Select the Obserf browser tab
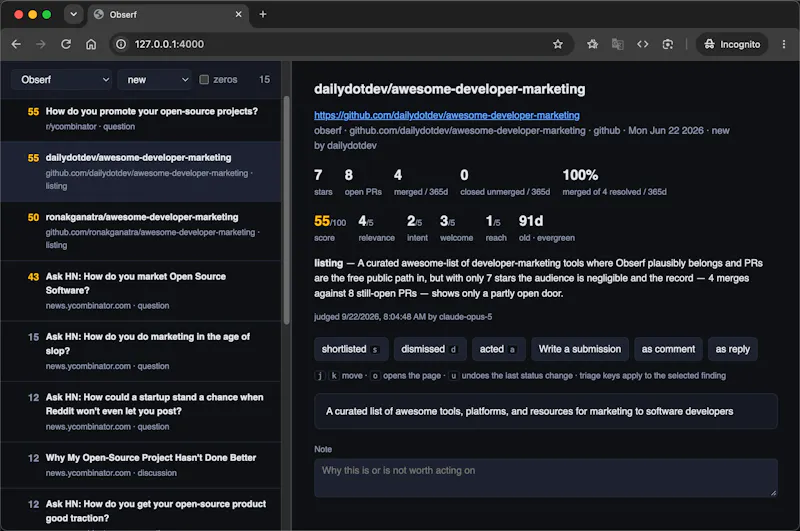The height and width of the screenshot is (531, 800). pos(168,15)
